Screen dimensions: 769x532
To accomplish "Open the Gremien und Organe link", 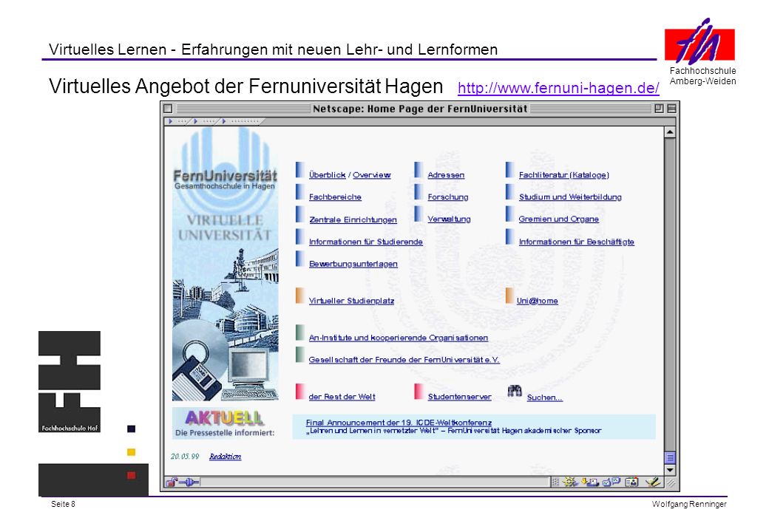I will coord(558,219).
